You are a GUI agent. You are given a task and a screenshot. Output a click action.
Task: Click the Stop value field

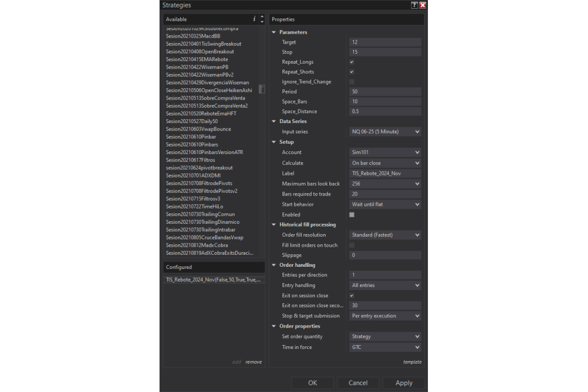(x=385, y=52)
